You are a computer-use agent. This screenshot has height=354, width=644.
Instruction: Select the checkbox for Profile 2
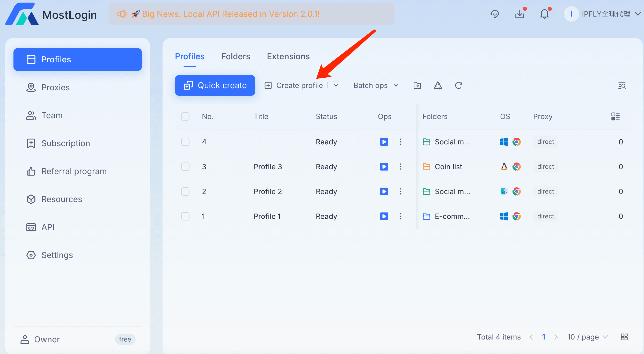185,191
